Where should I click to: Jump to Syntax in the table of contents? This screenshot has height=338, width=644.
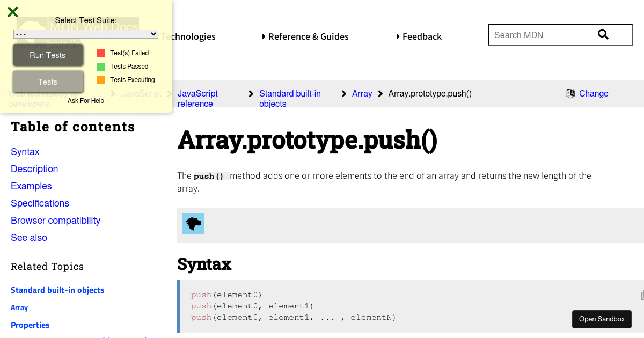pyautogui.click(x=25, y=152)
